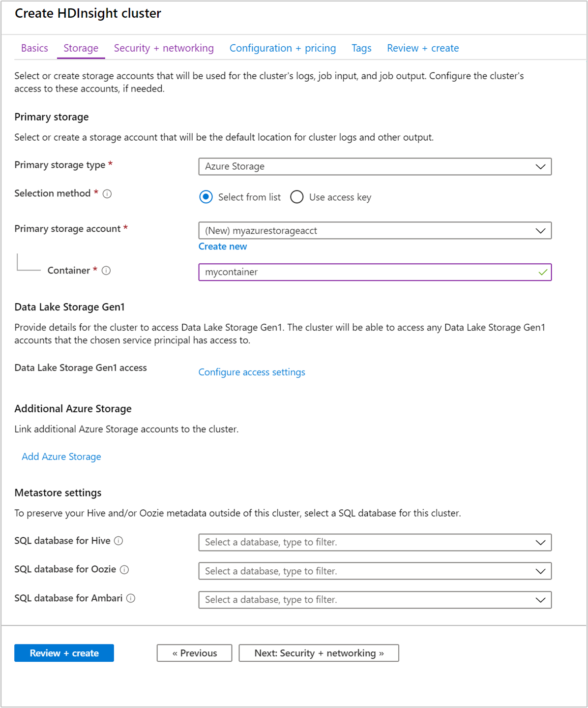
Task: Click the Review + create button
Action: pos(64,653)
